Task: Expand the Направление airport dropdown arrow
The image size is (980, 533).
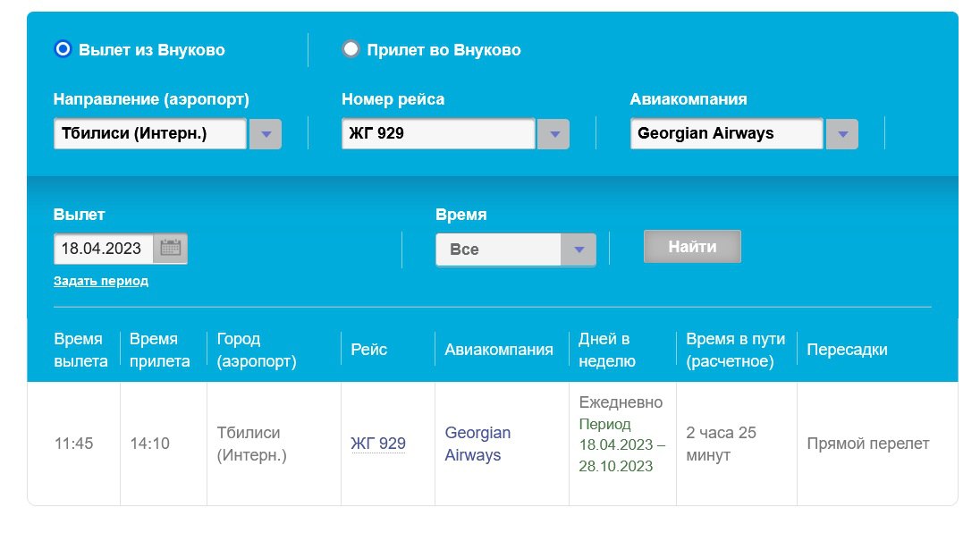Action: click(266, 134)
